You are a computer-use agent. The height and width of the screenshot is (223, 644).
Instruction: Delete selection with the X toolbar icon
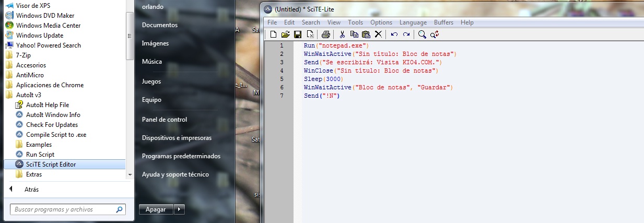[378, 34]
